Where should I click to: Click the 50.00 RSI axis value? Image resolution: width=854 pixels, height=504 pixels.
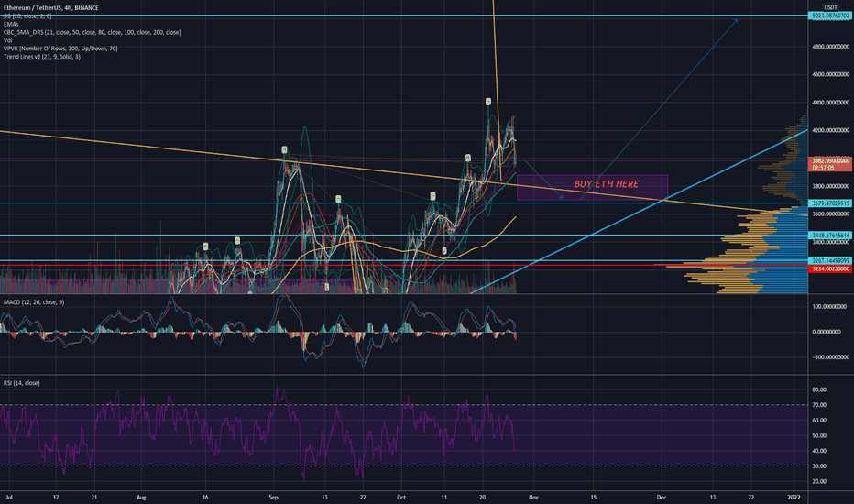[x=819, y=435]
